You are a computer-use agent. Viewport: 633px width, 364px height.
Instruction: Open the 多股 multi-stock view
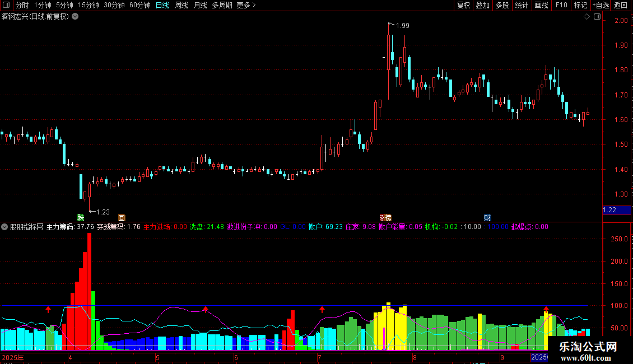click(x=502, y=5)
